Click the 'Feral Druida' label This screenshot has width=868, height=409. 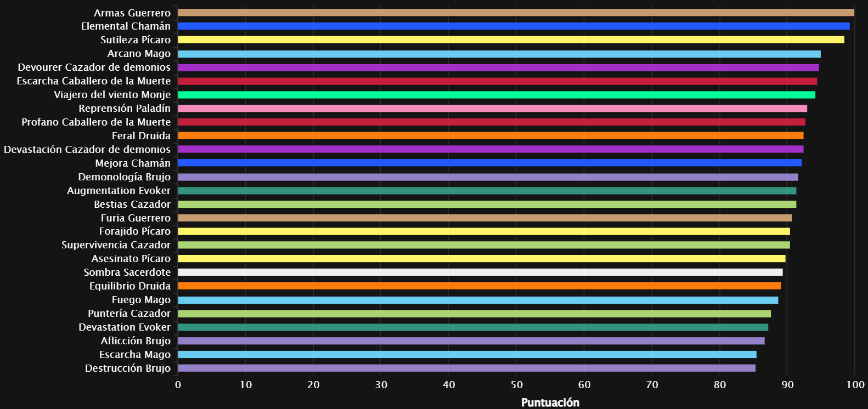[141, 135]
